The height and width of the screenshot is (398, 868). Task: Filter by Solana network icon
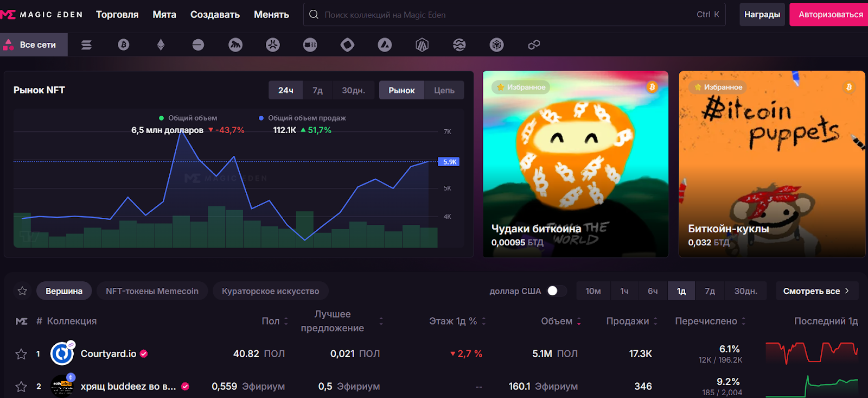point(86,45)
